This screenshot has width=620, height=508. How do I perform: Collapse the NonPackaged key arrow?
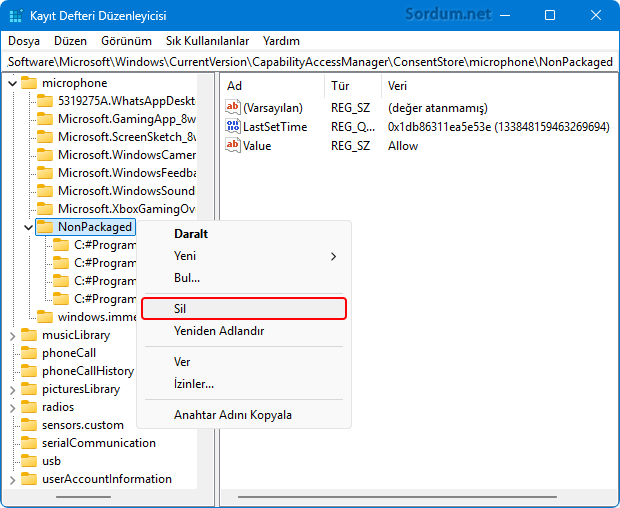(x=28, y=227)
